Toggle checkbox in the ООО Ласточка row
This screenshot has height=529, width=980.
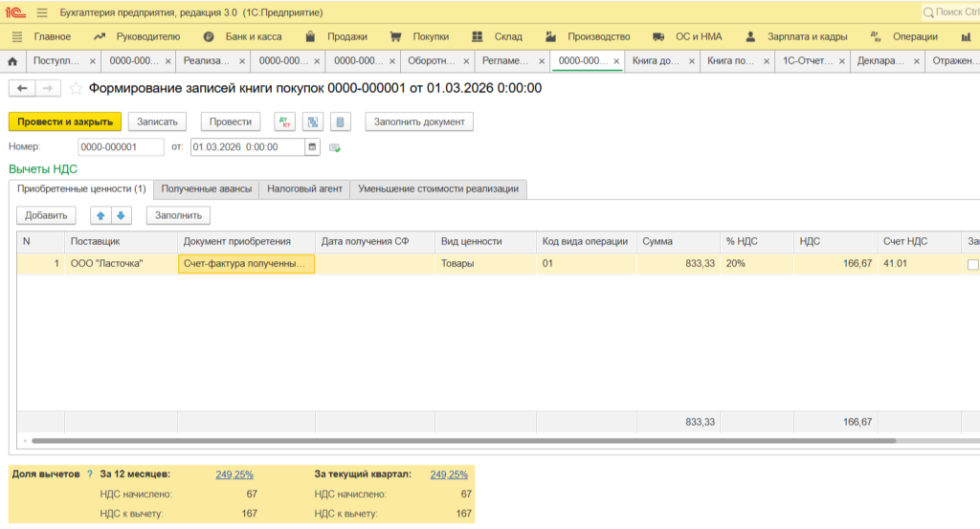(973, 263)
